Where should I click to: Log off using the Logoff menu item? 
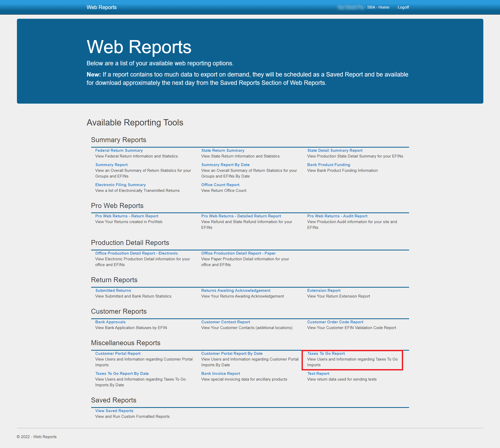[403, 7]
